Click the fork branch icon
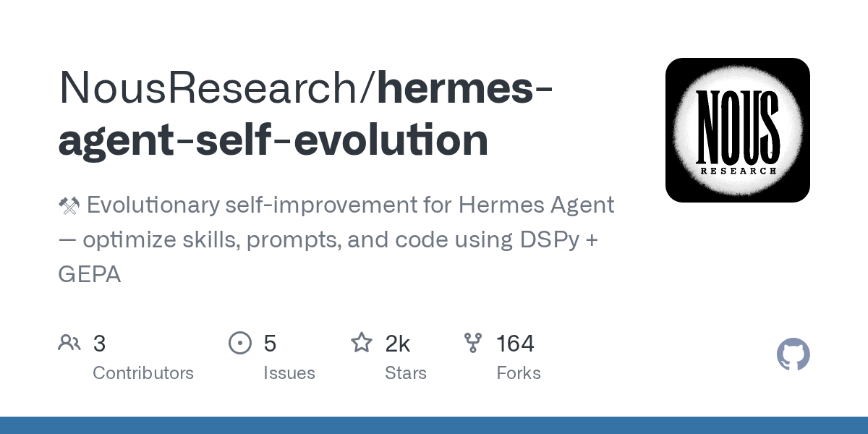The image size is (868, 434). 473,343
